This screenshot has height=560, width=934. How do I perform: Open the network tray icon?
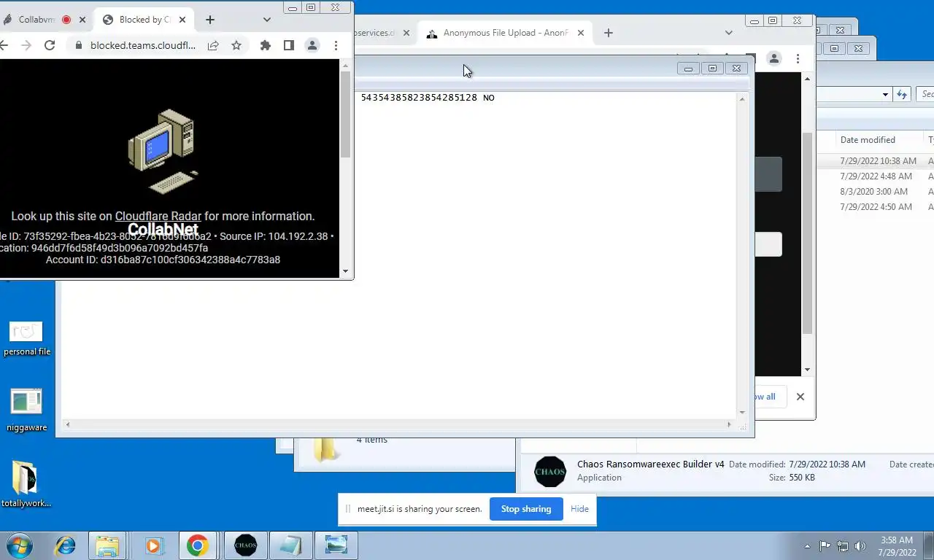pos(843,545)
